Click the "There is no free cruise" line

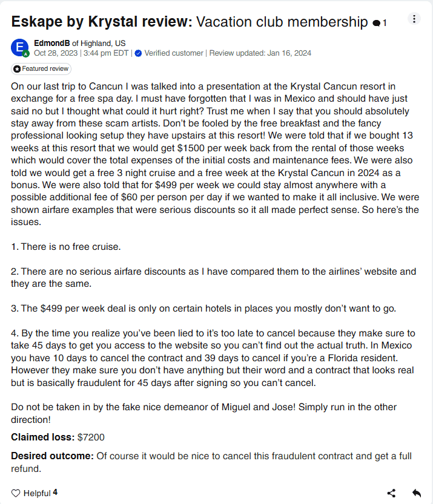pyautogui.click(x=66, y=247)
